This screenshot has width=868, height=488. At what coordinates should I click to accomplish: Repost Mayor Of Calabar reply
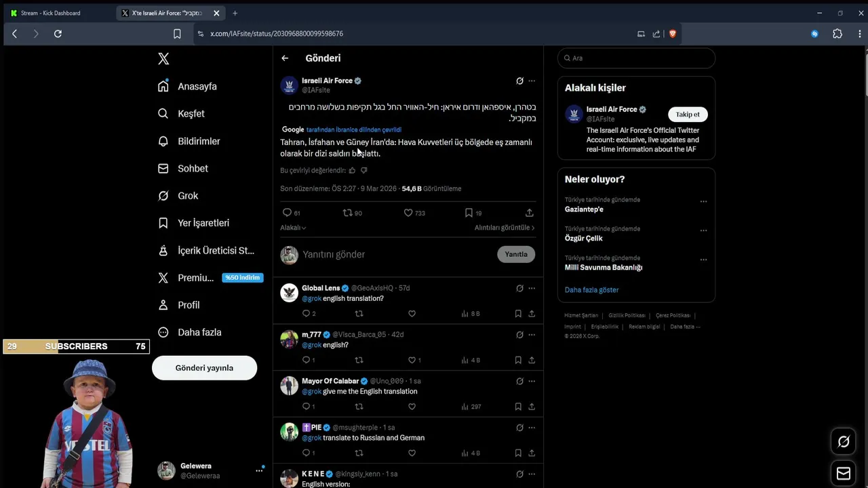359,407
